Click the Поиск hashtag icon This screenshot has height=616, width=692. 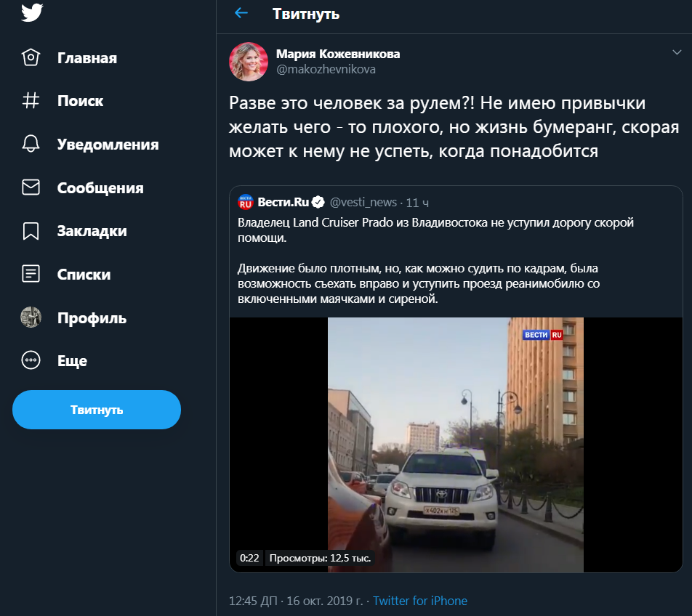pyautogui.click(x=31, y=101)
